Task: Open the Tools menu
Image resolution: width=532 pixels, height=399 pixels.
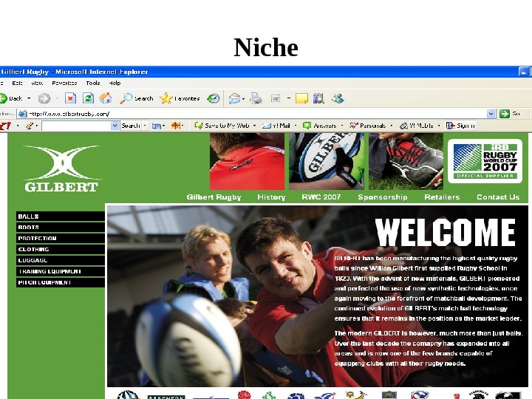Action: tap(92, 83)
